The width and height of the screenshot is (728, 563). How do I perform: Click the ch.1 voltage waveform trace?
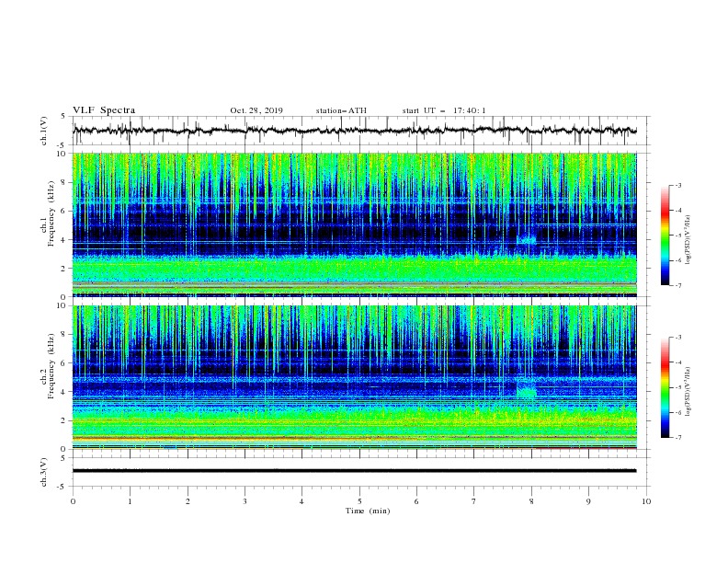(x=354, y=130)
